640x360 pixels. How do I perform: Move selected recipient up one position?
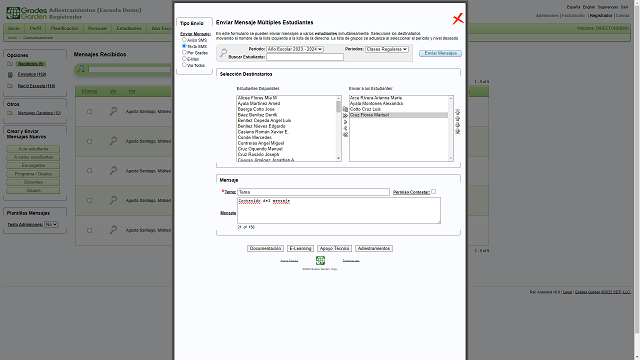pos(458,118)
